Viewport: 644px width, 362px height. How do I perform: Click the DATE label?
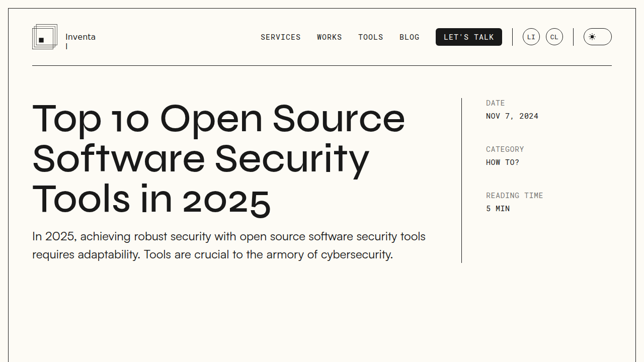pos(496,103)
